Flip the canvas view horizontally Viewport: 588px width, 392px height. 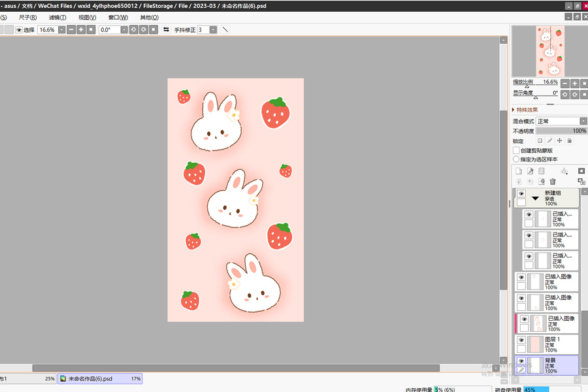166,29
